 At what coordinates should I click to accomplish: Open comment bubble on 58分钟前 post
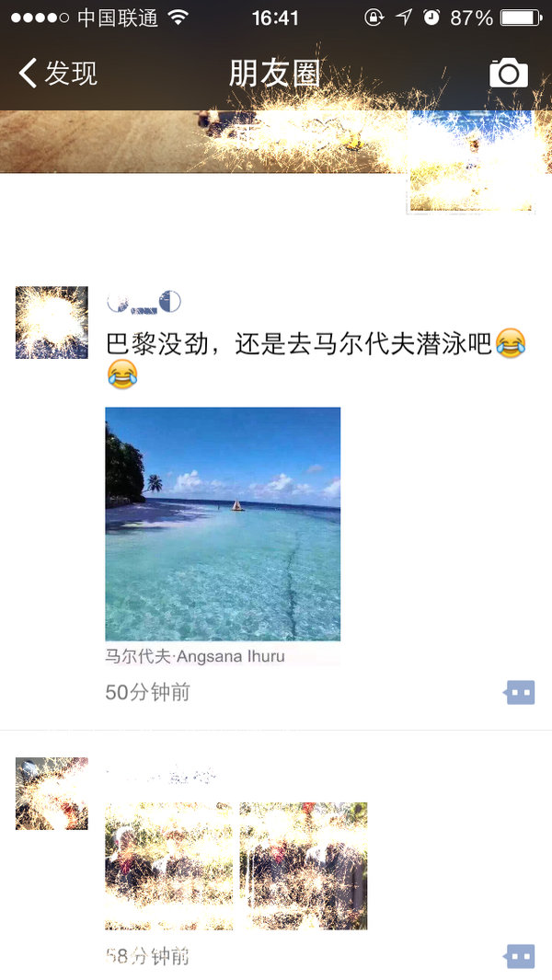520,956
